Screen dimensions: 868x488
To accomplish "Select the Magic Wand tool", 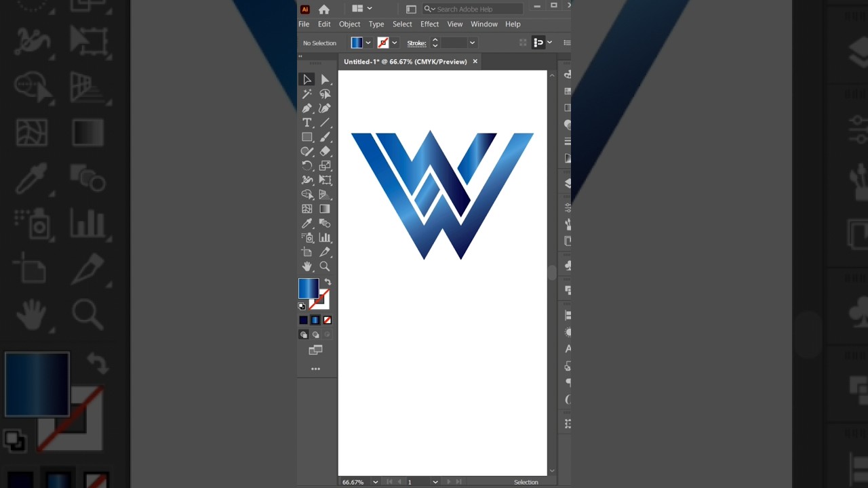I will [x=307, y=94].
